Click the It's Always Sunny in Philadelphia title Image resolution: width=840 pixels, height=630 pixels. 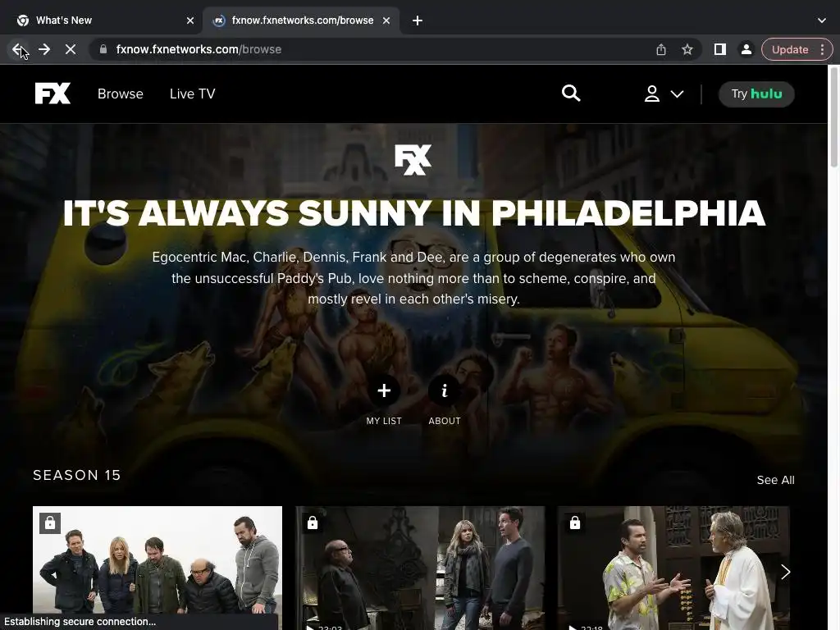point(413,213)
